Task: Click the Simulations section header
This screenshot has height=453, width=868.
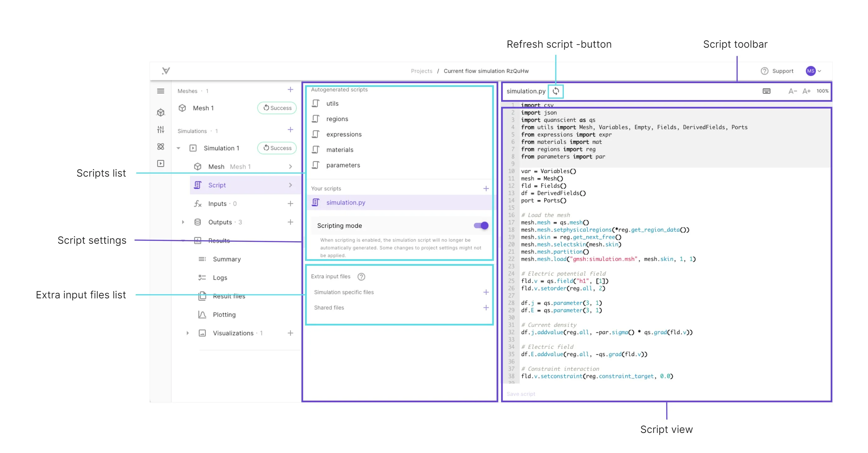Action: [192, 131]
